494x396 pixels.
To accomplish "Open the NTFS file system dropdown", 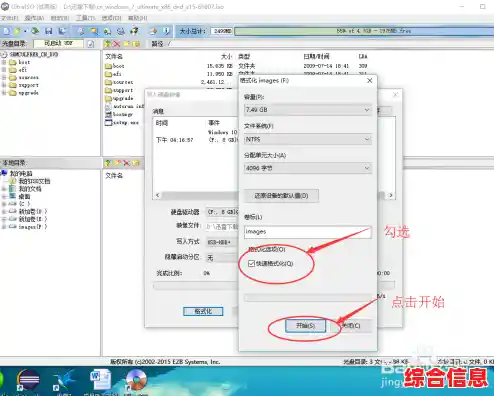I will coord(308,139).
